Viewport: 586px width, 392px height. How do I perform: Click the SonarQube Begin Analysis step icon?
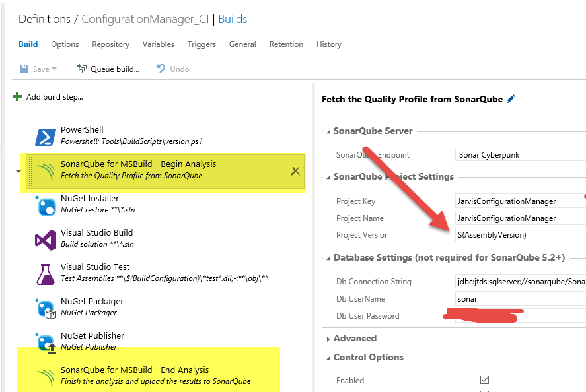click(x=46, y=171)
